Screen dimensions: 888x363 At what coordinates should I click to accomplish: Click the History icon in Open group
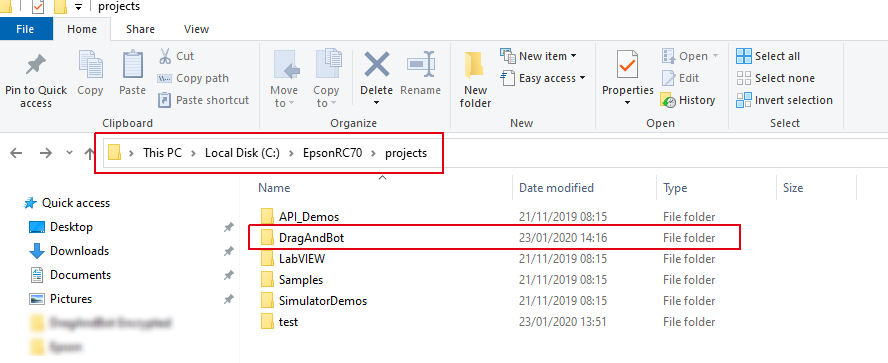point(668,100)
